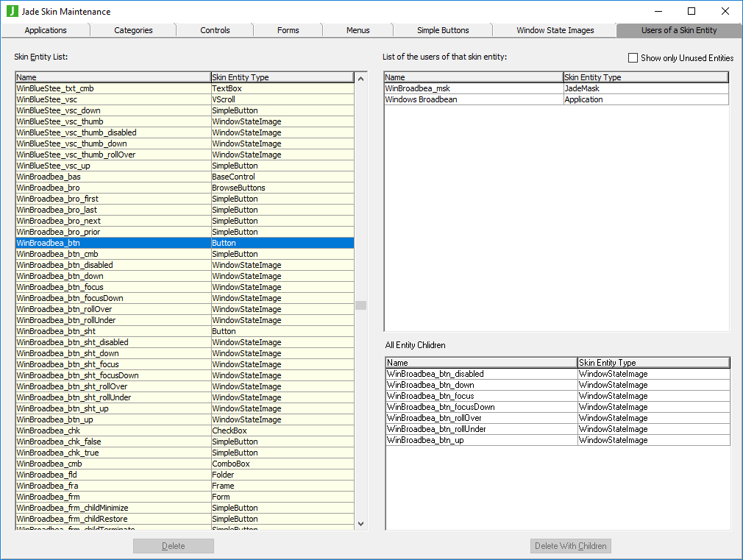The height and width of the screenshot is (560, 743).
Task: Select the WinBroadbea_cmb ComboBox row
Action: [x=49, y=464]
